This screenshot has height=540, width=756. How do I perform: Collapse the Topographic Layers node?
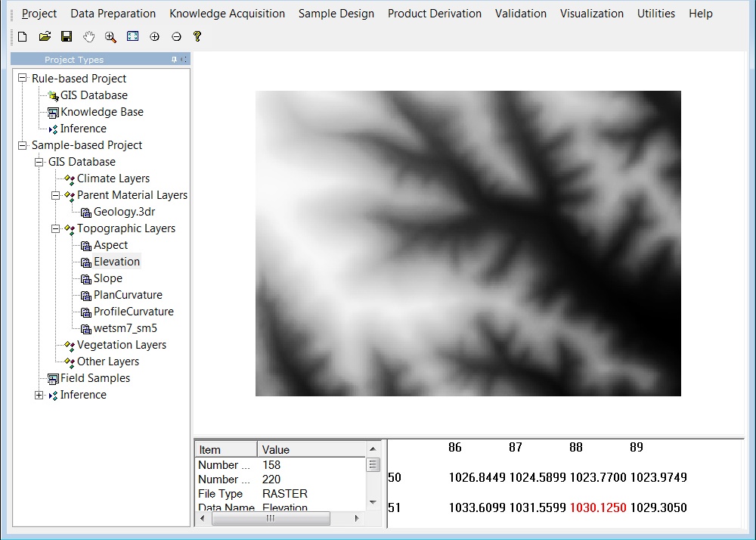(x=55, y=228)
